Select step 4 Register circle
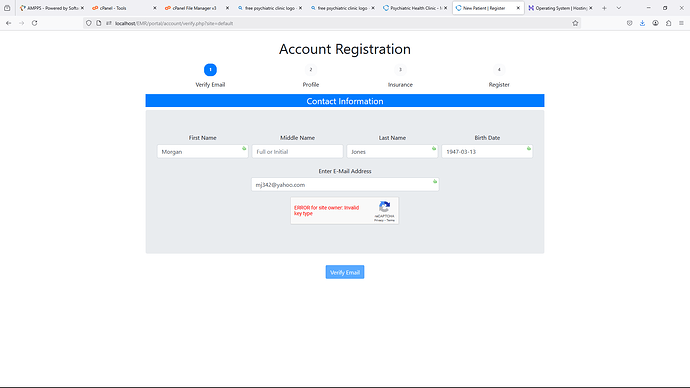 499,70
